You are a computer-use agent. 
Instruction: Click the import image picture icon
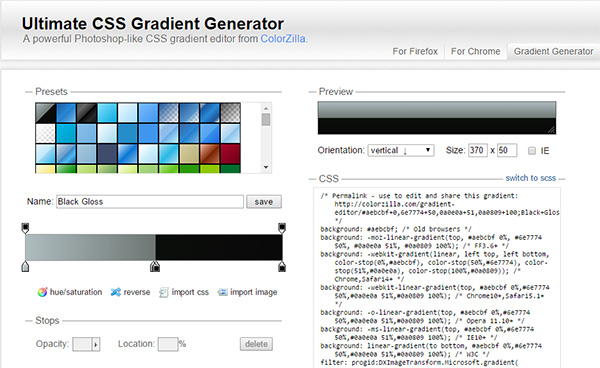pos(222,293)
